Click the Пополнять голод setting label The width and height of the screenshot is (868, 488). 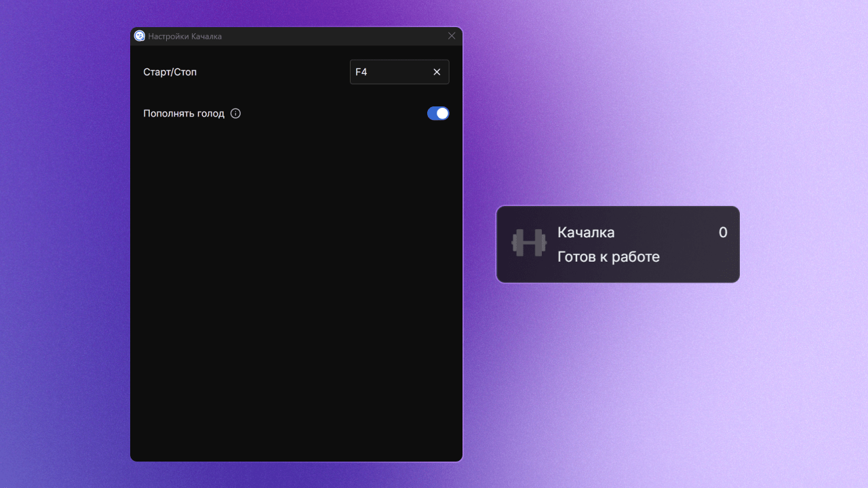(x=184, y=114)
